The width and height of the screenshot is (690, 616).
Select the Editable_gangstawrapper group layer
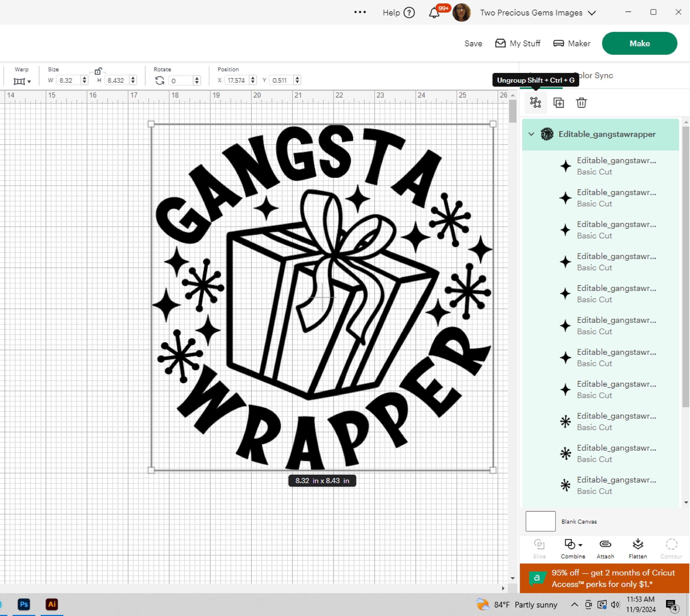click(600, 134)
